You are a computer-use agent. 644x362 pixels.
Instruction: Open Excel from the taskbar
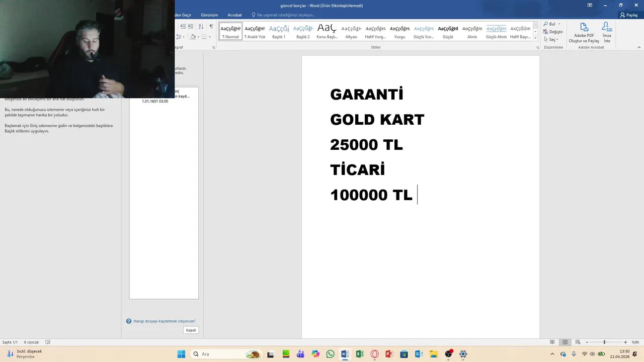tap(360, 354)
